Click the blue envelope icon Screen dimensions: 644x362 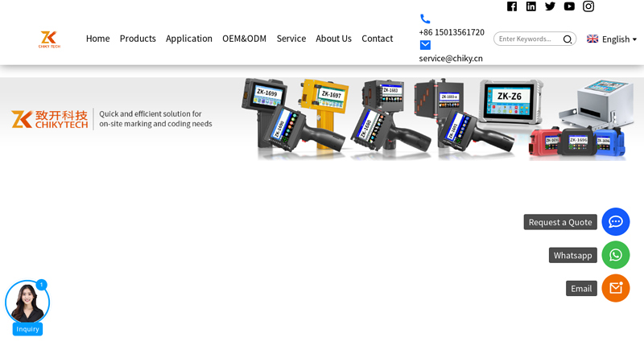[x=425, y=45]
